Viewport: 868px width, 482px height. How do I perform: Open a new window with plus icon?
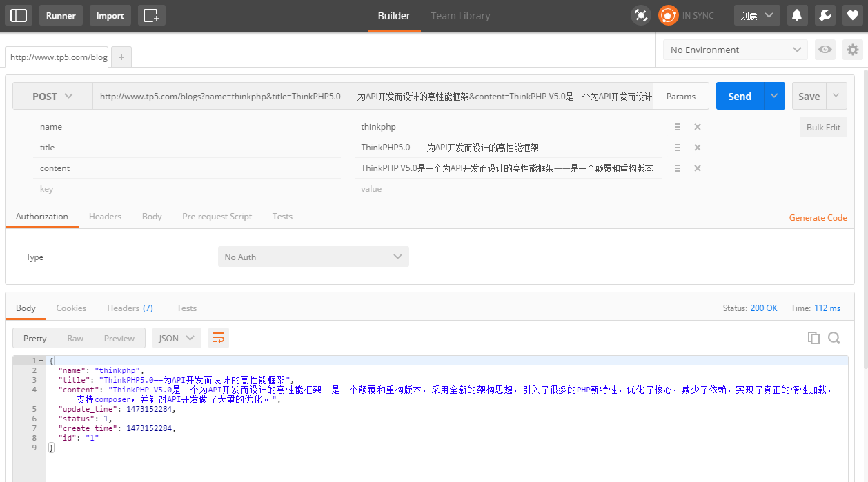click(151, 15)
